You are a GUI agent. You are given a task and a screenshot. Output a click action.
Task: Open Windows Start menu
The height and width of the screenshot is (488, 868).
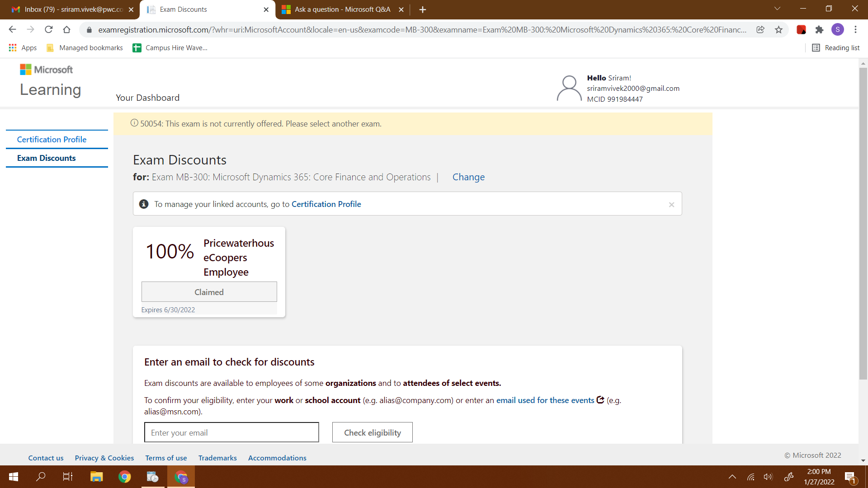tap(14, 477)
